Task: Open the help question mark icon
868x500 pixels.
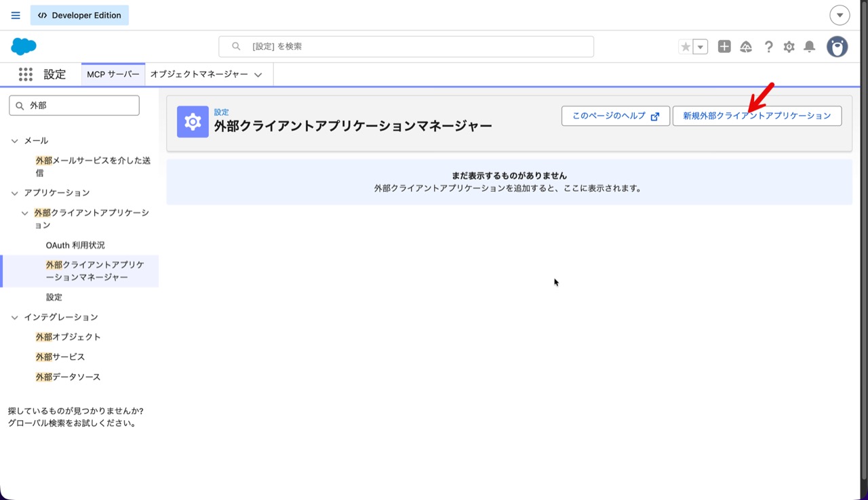Action: point(768,47)
